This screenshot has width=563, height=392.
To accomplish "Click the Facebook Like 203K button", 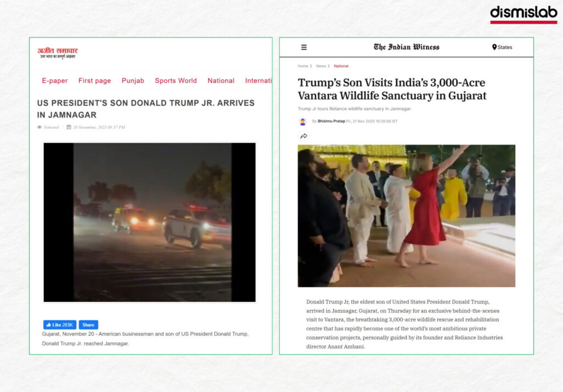I will [x=59, y=325].
